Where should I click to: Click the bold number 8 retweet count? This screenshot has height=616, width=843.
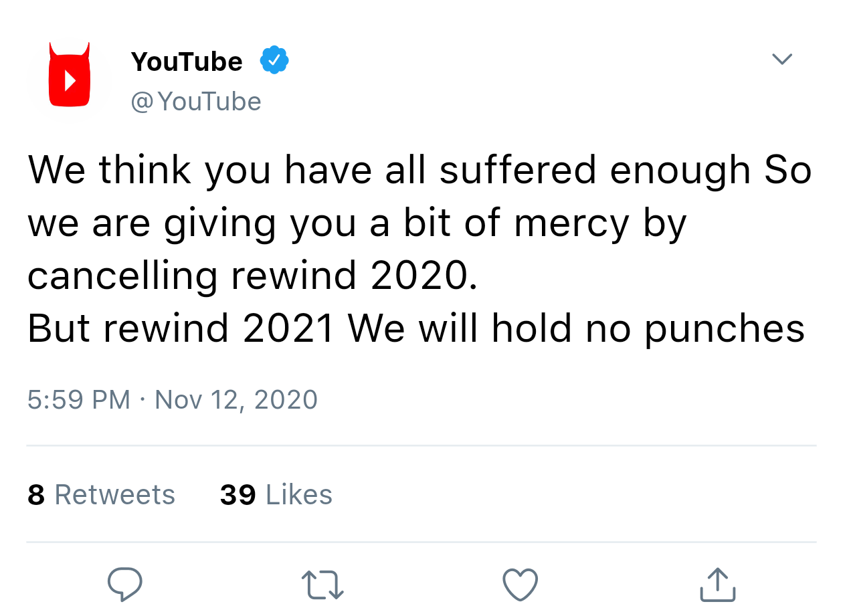36,495
